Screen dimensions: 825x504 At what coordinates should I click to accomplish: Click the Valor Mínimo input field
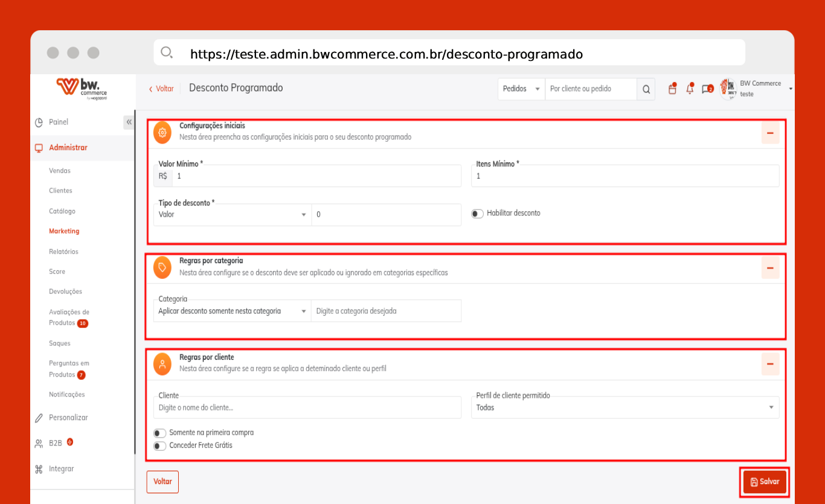[x=316, y=176]
